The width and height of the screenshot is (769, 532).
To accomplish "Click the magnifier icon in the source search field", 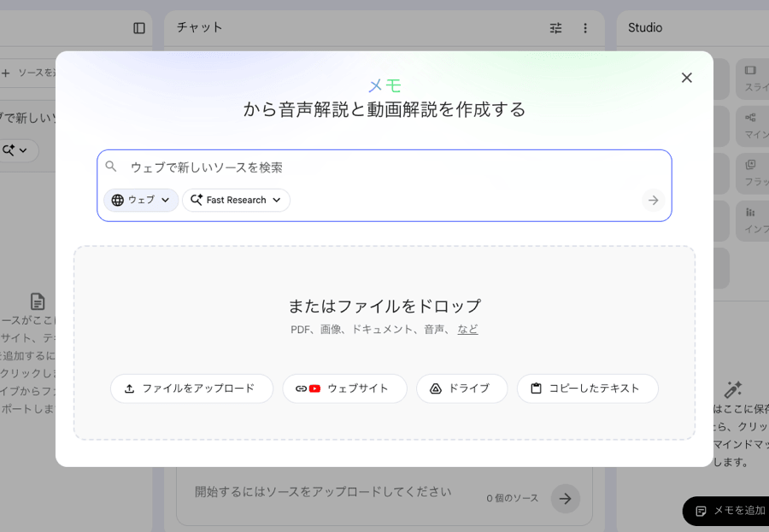I will 111,167.
